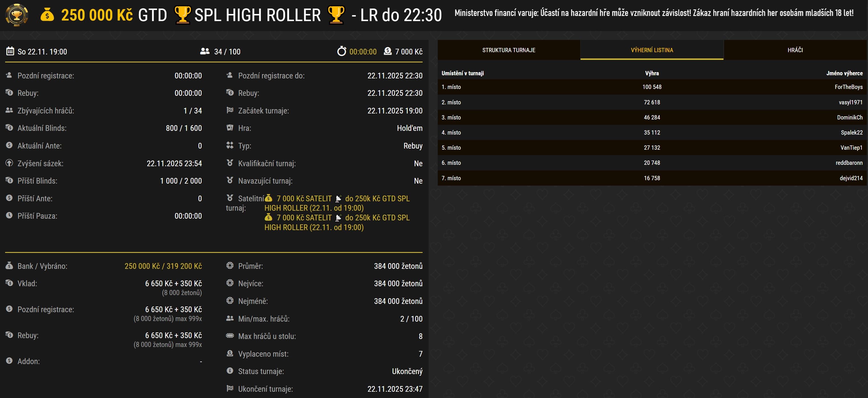The height and width of the screenshot is (398, 868).
Task: Click the calendar icon beside So 22.11. 19:00
Action: coord(10,51)
